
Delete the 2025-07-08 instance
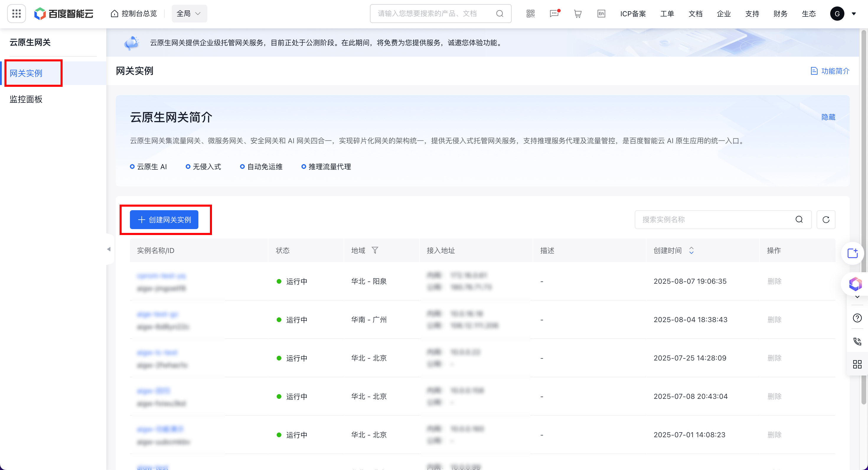(774, 396)
